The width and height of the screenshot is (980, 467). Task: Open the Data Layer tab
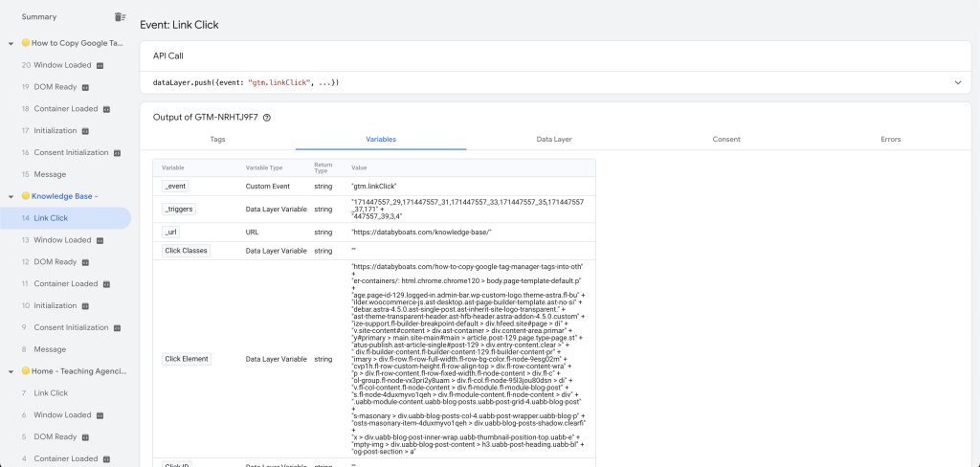tap(554, 140)
